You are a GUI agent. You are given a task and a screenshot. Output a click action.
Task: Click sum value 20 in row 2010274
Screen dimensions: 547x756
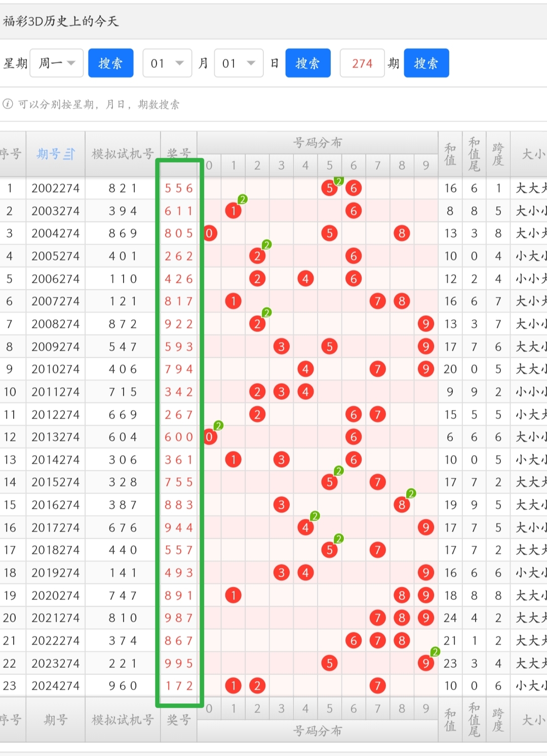(450, 369)
